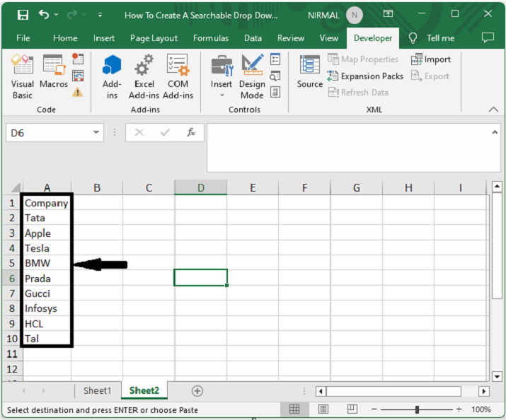Toggle Use Relative References icon
This screenshot has width=506, height=420.
pyautogui.click(x=78, y=76)
